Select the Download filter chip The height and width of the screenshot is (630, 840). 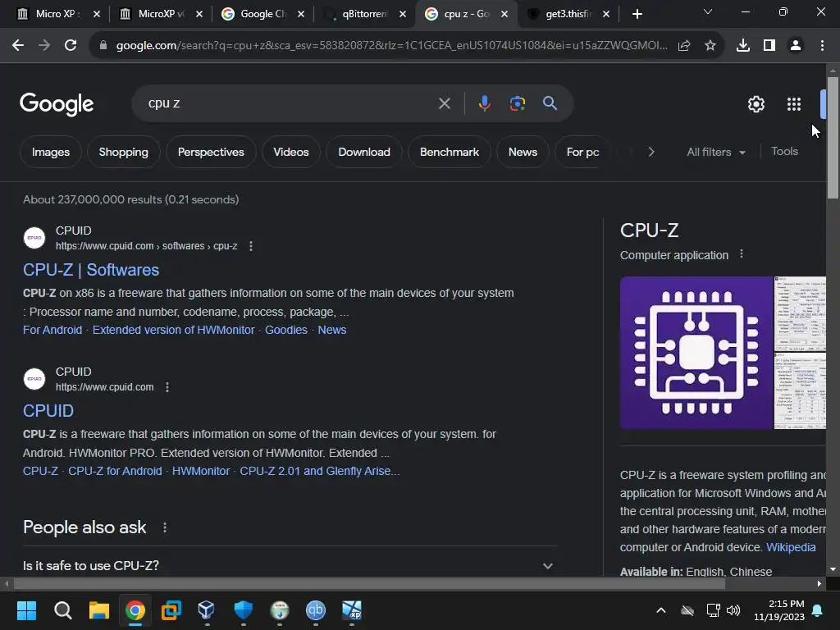(x=364, y=152)
